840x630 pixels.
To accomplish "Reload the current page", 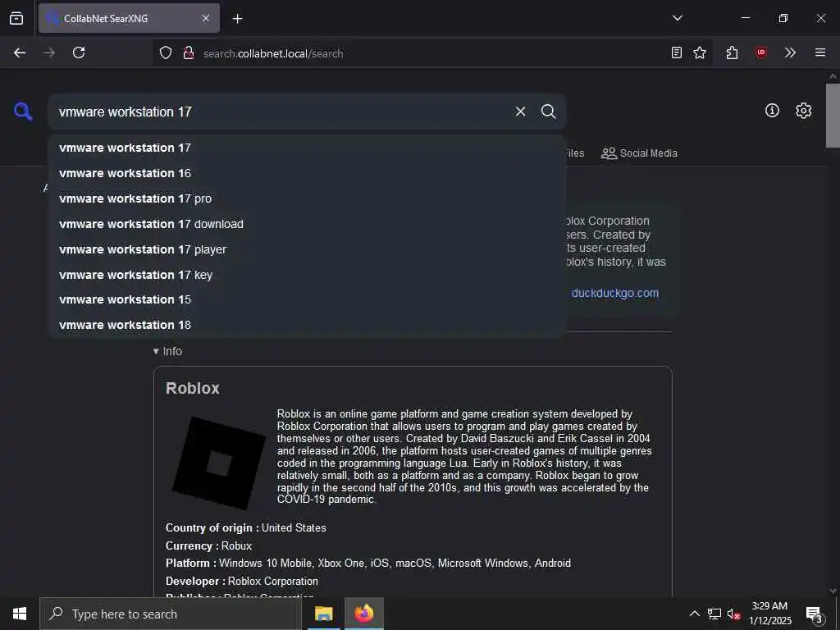I will 79,52.
